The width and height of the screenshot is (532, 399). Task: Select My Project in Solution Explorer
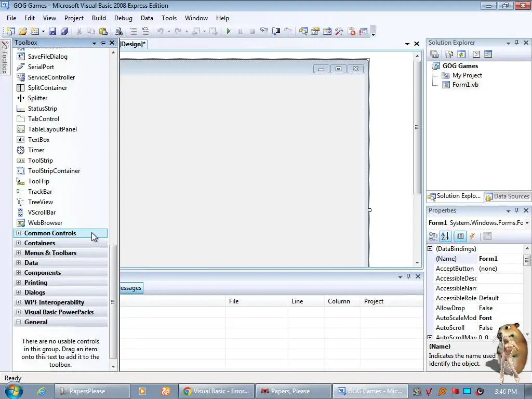coord(467,75)
